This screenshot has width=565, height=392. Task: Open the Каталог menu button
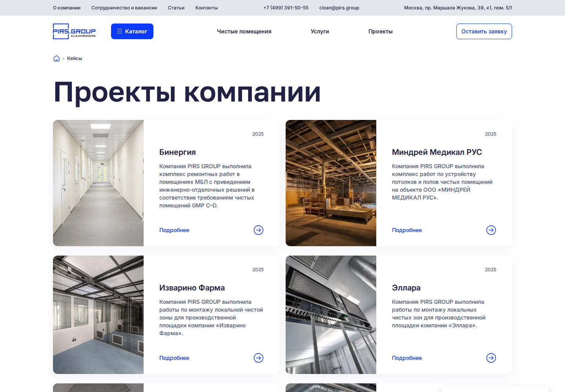132,31
